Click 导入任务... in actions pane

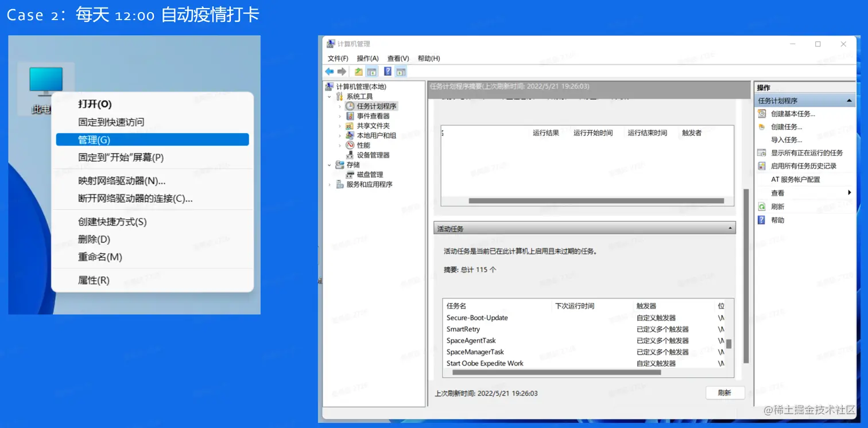[786, 139]
